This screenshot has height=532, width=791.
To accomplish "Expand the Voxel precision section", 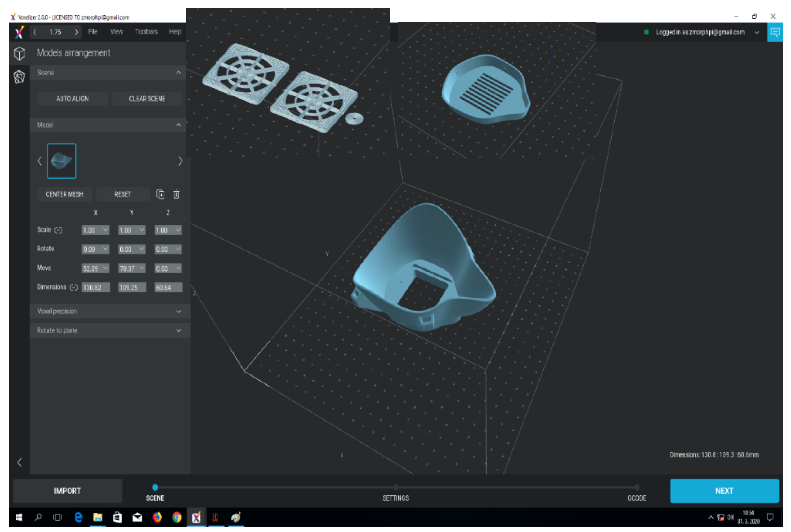I will (109, 311).
